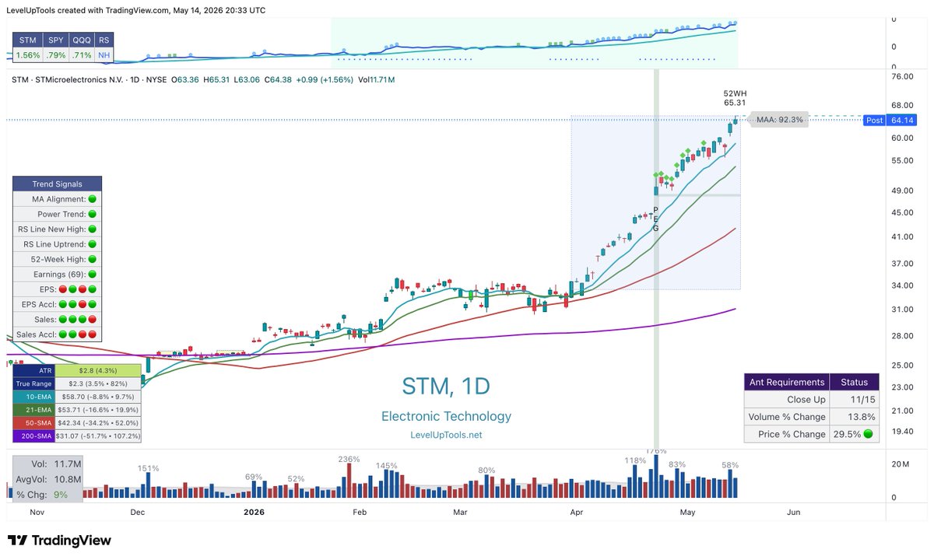This screenshot has width=934, height=560.
Task: Select the purple 200-SMA legend cell
Action: pyautogui.click(x=33, y=436)
